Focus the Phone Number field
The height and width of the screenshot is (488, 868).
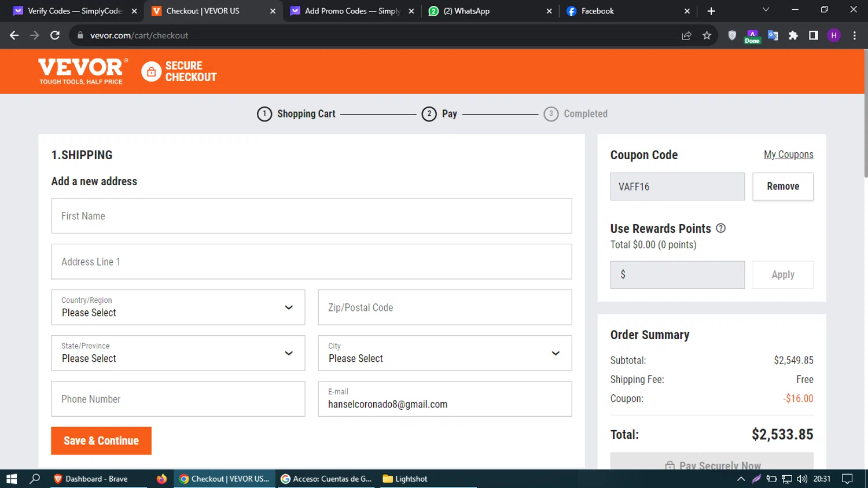[x=178, y=399]
